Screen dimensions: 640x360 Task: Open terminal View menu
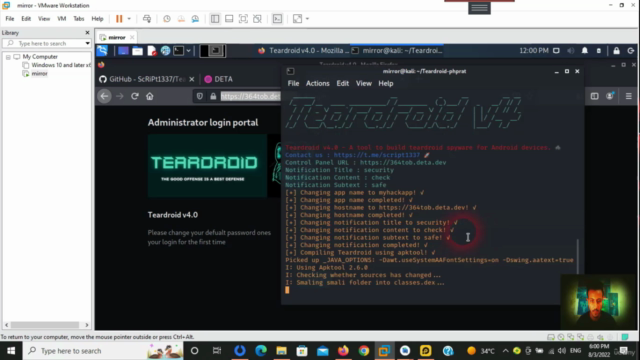point(364,83)
